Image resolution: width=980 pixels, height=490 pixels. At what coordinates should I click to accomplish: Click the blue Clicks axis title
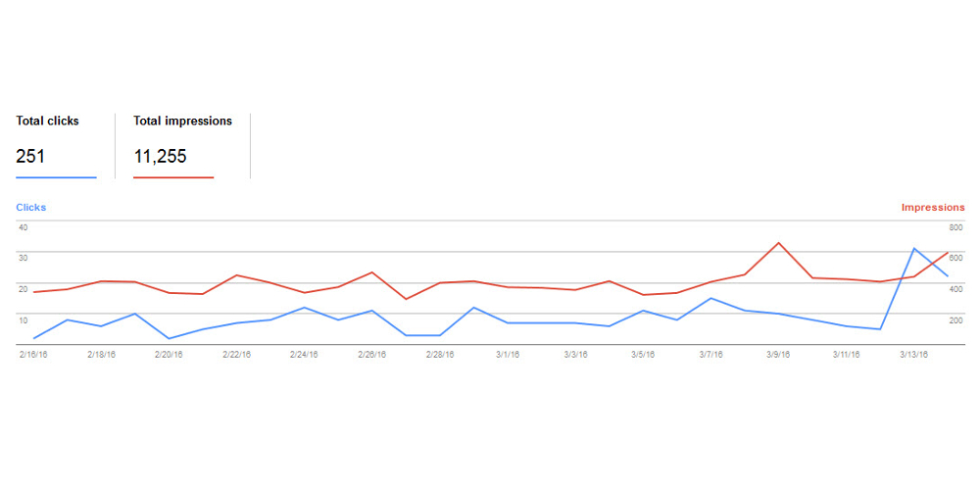click(31, 208)
